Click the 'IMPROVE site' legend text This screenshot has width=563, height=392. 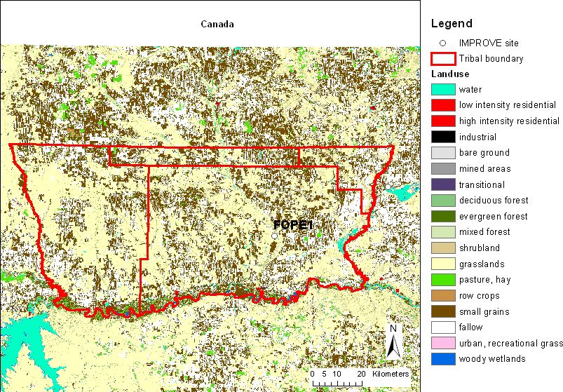click(489, 43)
